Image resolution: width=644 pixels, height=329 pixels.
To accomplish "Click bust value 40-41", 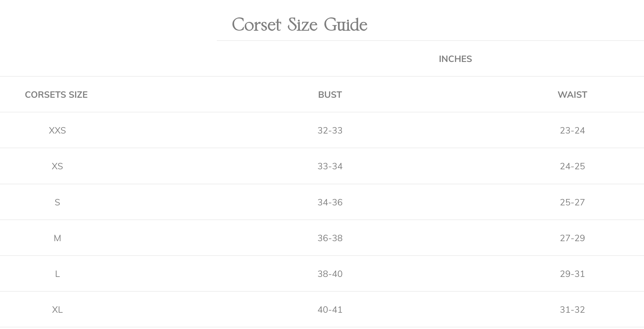I will 330,310.
